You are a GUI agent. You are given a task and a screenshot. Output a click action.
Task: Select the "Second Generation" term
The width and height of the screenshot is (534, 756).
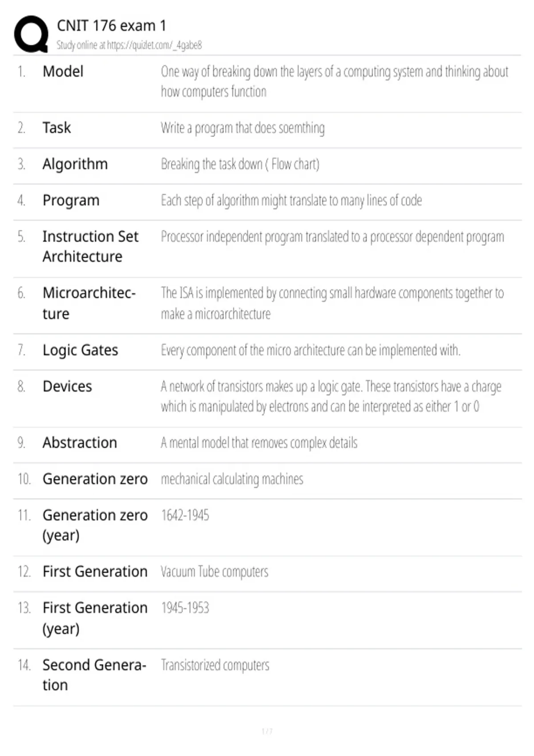click(x=94, y=675)
